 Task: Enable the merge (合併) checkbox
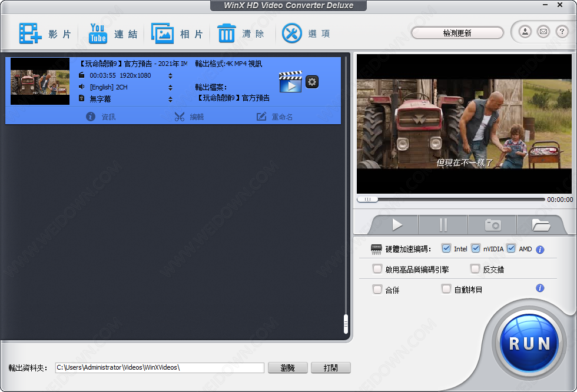(x=377, y=290)
